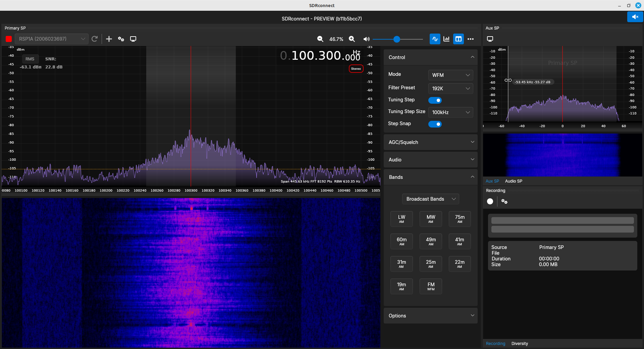
Task: Click the blue mute speaker button top right
Action: point(635,16)
